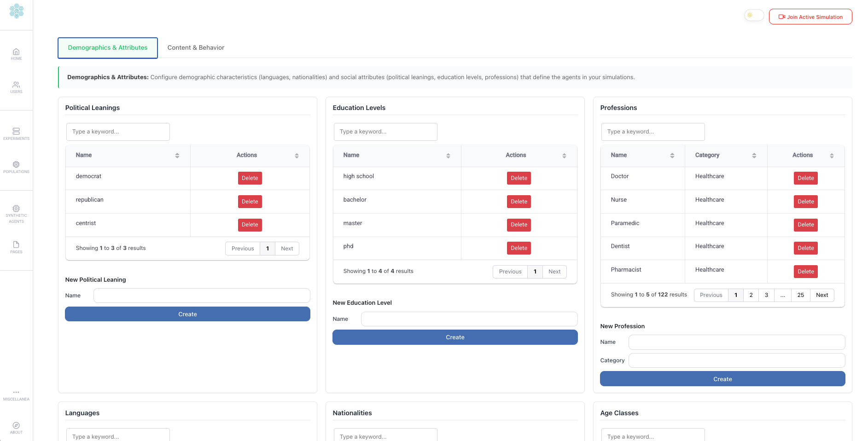Open the Experiments sidebar icon
The image size is (868, 441).
point(16,133)
